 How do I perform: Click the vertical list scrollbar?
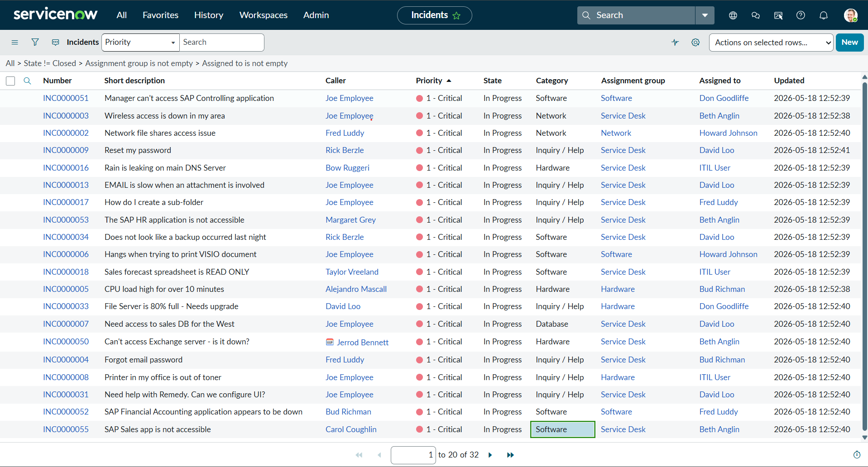pyautogui.click(x=864, y=257)
